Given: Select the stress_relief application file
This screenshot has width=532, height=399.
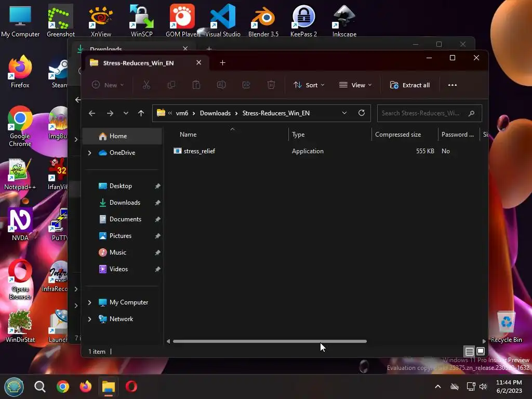Looking at the screenshot, I should coord(199,151).
